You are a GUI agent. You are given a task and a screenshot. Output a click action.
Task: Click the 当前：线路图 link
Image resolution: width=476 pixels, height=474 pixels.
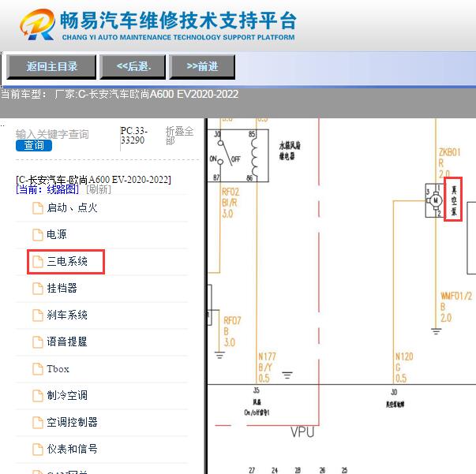coord(47,189)
